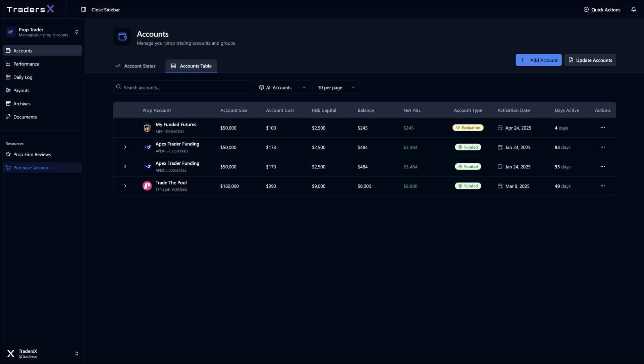Open the 10 per page dropdown

[336, 87]
